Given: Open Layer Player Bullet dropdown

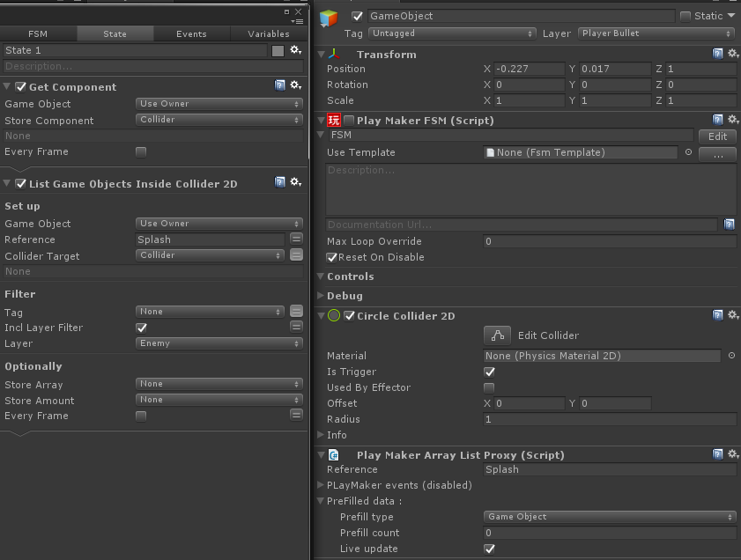Looking at the screenshot, I should 656,33.
